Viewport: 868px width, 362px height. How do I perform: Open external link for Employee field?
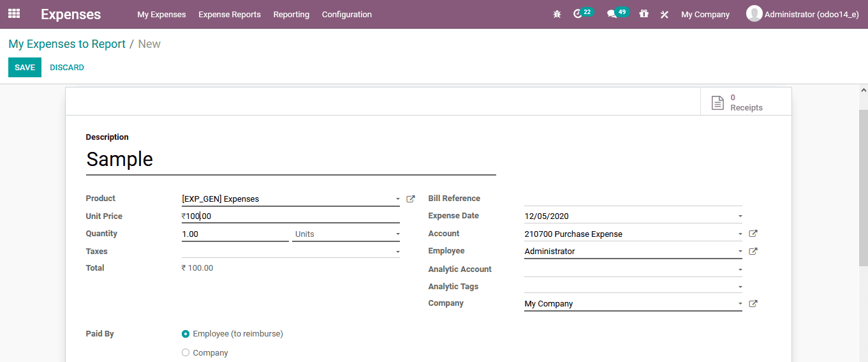tap(753, 252)
